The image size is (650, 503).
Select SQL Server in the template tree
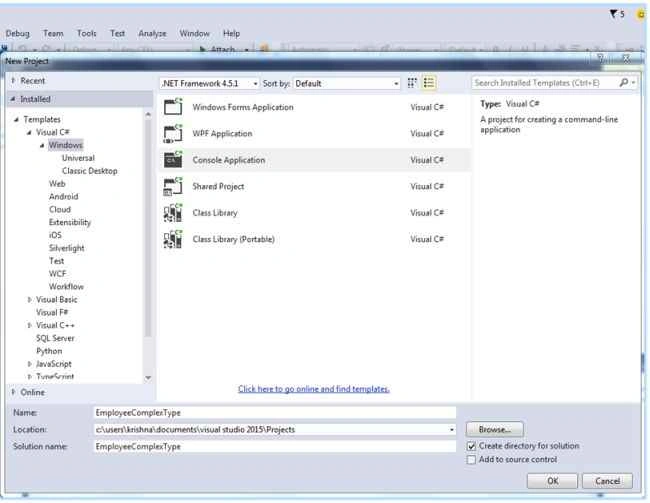[55, 338]
